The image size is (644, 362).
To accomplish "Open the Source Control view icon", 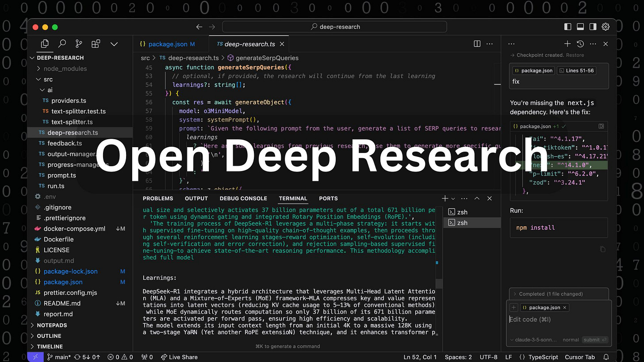I will [79, 44].
